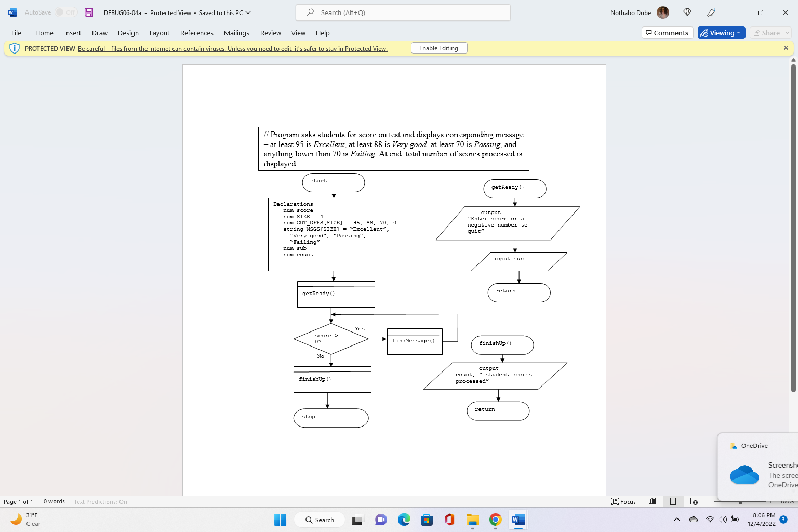Screen dimensions: 798x532
Task: Toggle AutoSave on
Action: coord(65,12)
